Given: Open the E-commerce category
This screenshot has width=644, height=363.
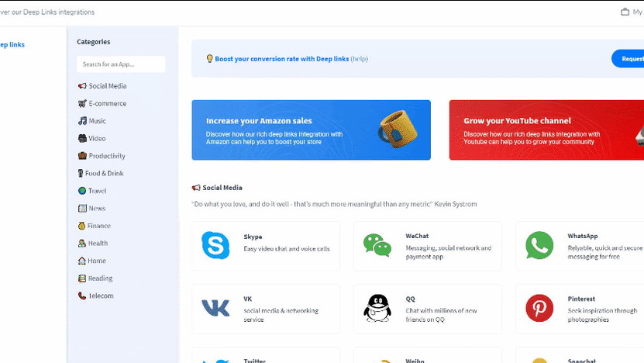Looking at the screenshot, I should tap(107, 104).
